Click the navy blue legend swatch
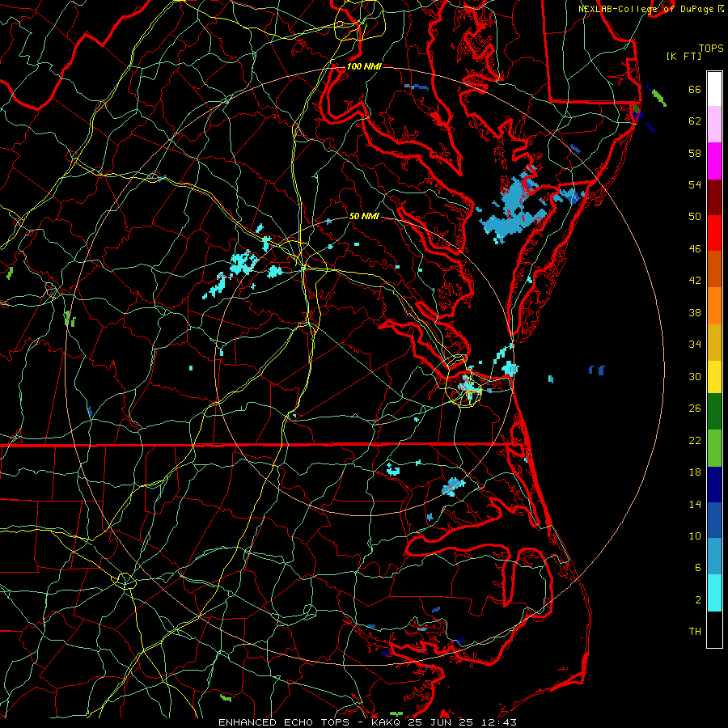 pyautogui.click(x=714, y=485)
